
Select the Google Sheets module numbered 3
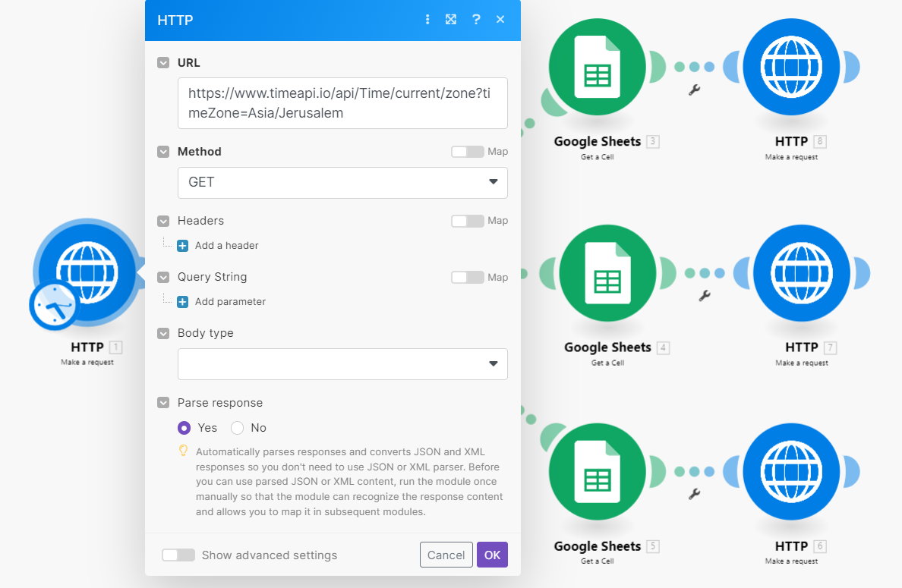coord(597,68)
